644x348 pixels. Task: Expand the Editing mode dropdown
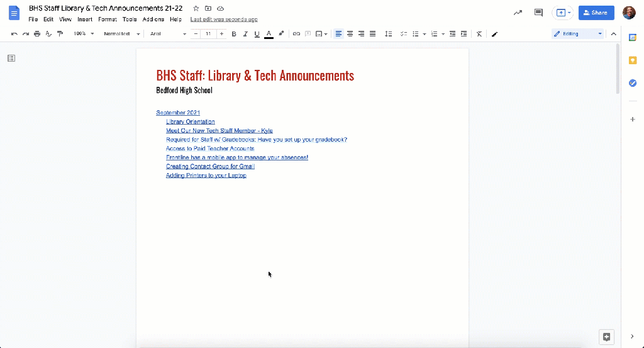577,34
